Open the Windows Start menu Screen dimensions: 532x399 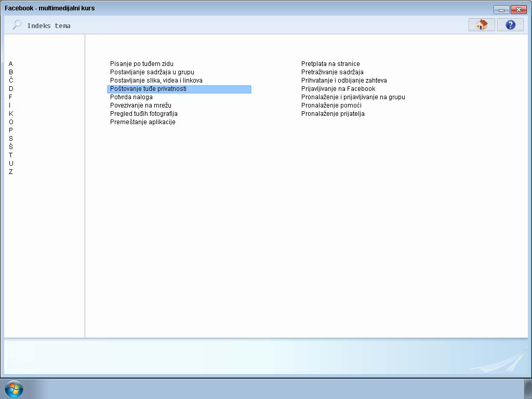pos(14,388)
